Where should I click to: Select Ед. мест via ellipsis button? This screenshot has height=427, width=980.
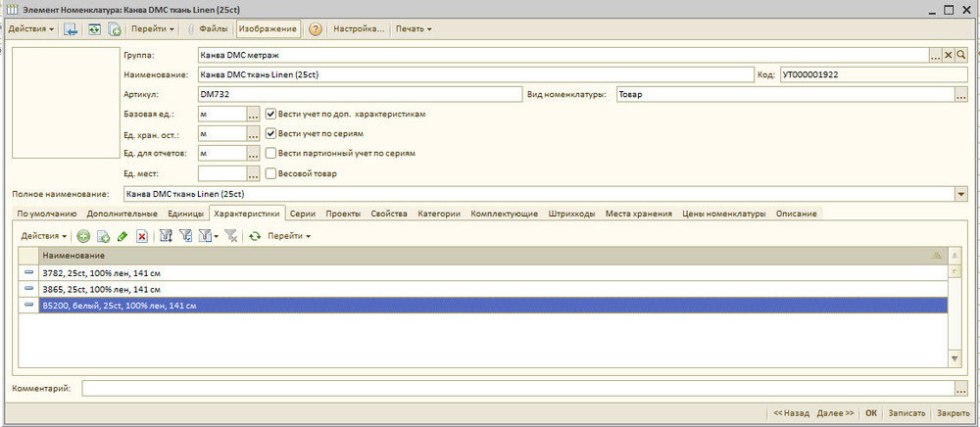pos(253,173)
